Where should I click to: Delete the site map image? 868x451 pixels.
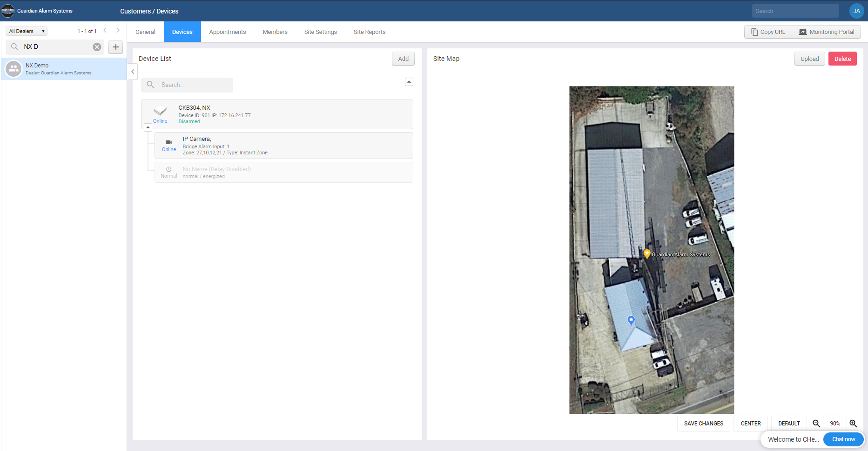pyautogui.click(x=842, y=59)
